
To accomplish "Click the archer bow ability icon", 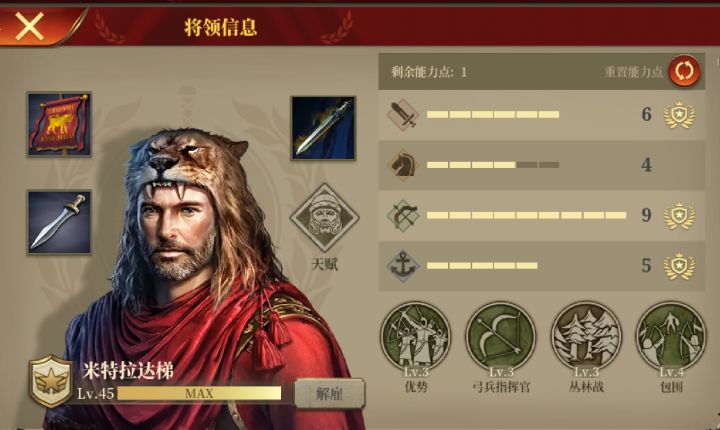I will 403,215.
